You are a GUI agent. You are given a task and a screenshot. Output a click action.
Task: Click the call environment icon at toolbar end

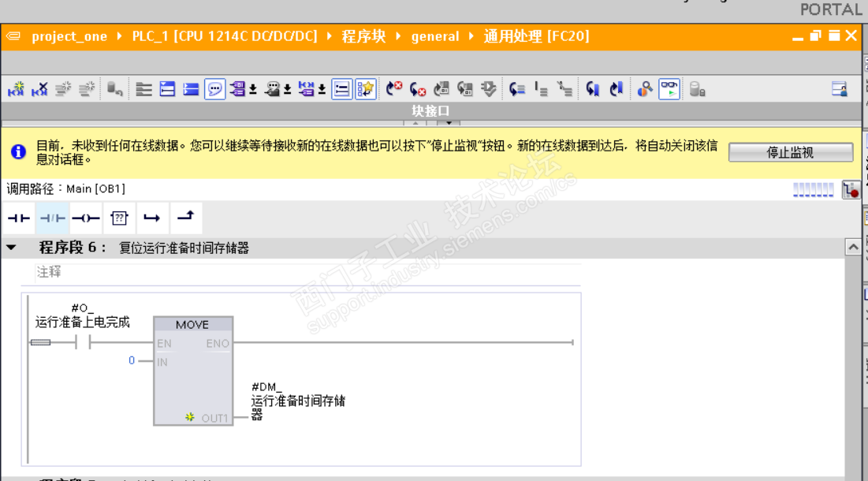(x=840, y=89)
